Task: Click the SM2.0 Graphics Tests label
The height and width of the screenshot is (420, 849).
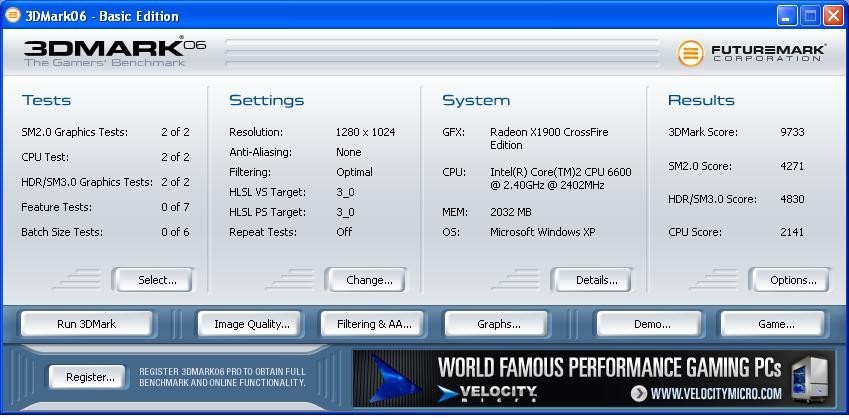Action: [75, 132]
